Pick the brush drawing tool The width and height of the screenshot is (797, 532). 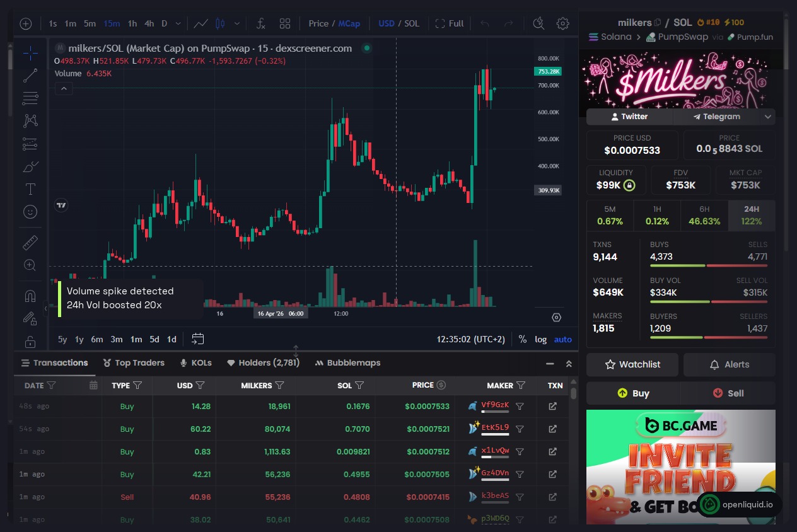[x=30, y=166]
